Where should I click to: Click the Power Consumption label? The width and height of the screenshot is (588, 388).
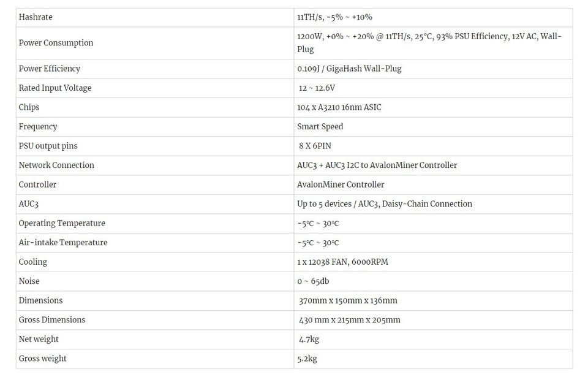56,43
